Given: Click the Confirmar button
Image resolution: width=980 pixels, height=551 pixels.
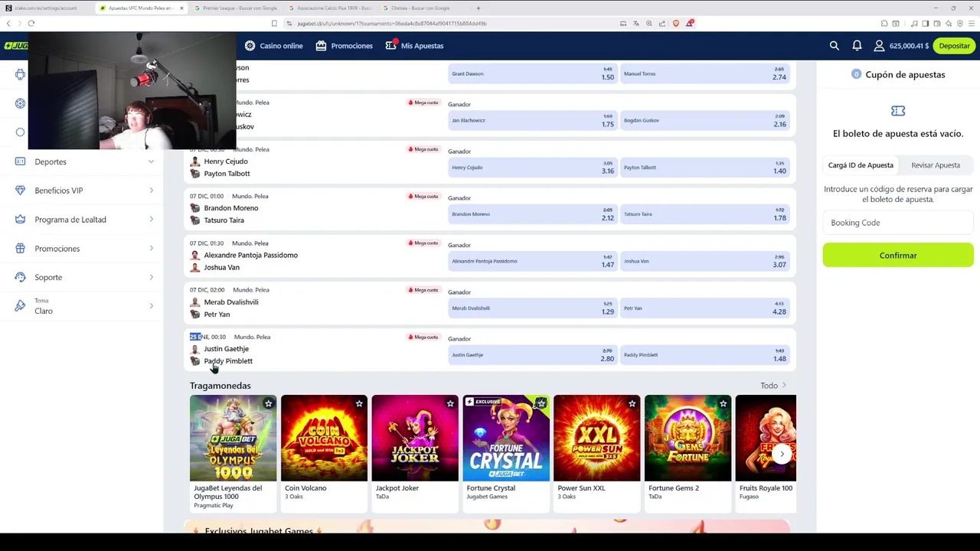Looking at the screenshot, I should pyautogui.click(x=898, y=256).
